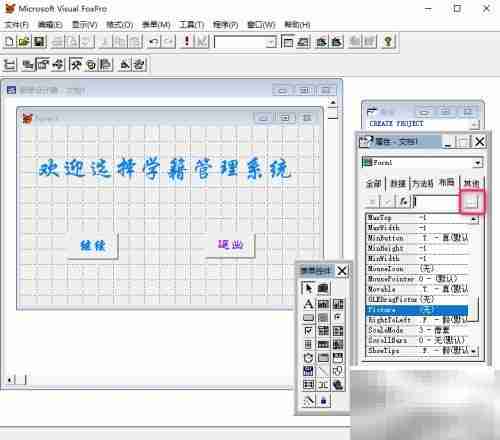Switch to the 数据 tab in Properties
This screenshot has height=440, width=500.
398,183
